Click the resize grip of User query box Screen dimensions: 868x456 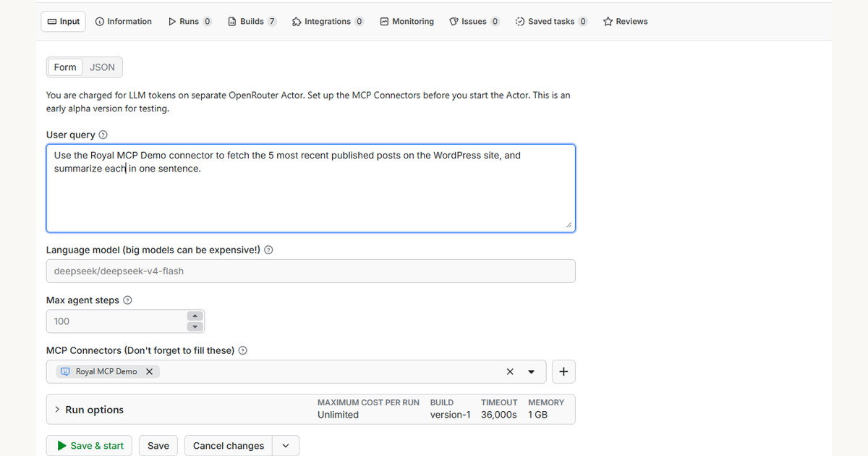(x=569, y=225)
